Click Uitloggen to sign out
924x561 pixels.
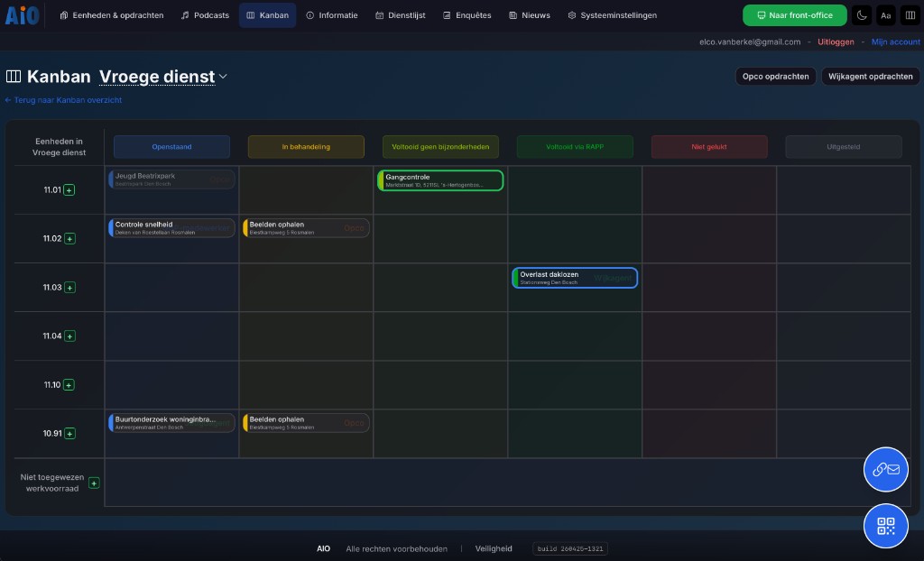(835, 42)
